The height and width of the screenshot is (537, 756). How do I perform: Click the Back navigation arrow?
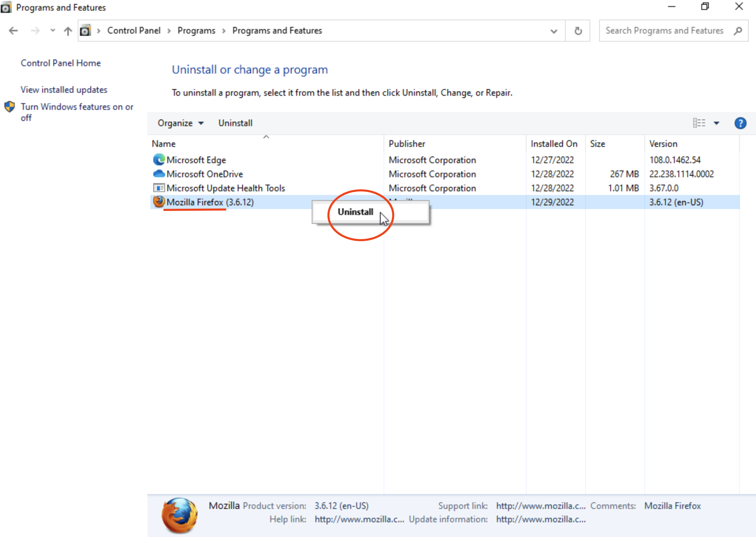(13, 31)
